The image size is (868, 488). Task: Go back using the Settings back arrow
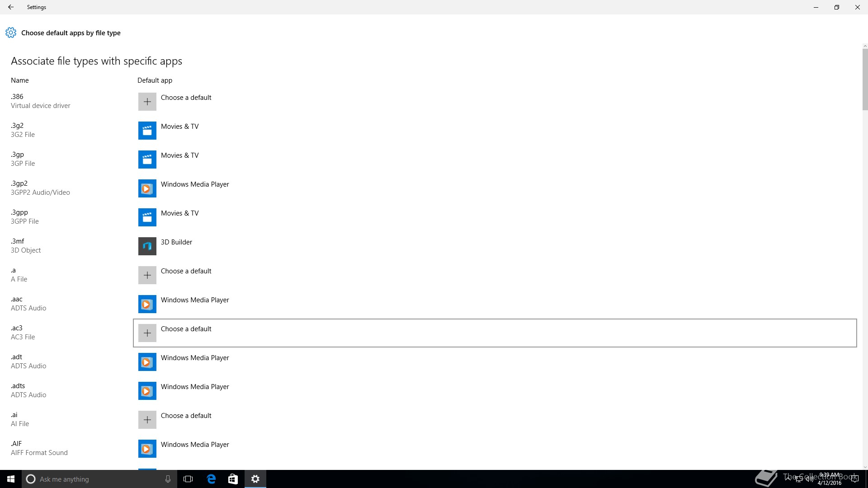(11, 7)
